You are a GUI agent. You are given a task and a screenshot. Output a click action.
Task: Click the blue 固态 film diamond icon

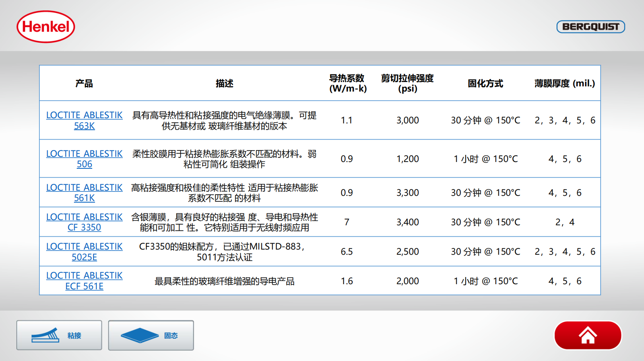(x=140, y=336)
